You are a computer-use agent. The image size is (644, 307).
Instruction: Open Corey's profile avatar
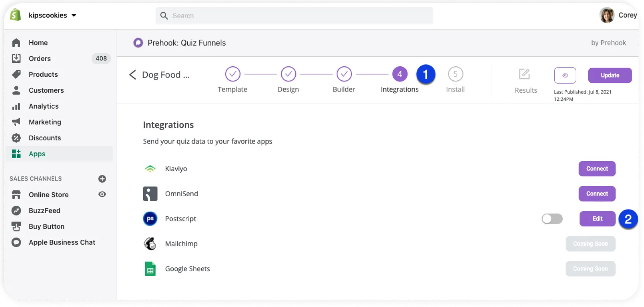coord(607,15)
